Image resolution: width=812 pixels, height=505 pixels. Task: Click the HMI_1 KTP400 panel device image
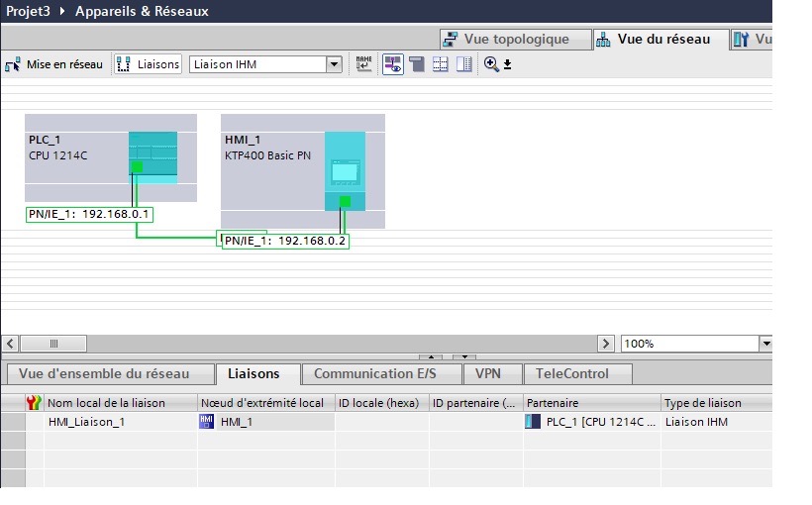coord(345,170)
